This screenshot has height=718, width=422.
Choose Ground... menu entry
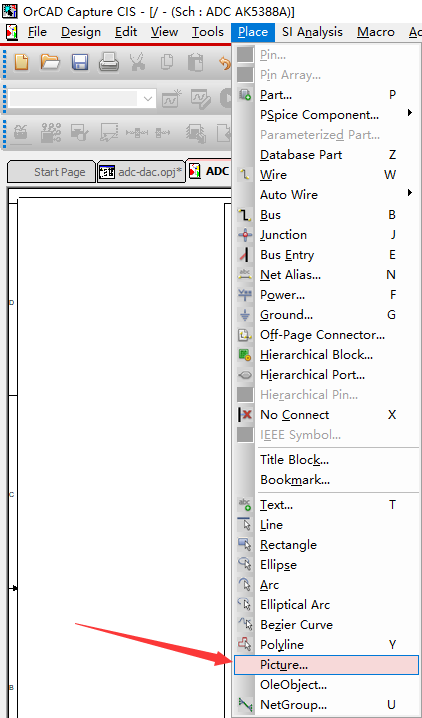tap(326, 315)
